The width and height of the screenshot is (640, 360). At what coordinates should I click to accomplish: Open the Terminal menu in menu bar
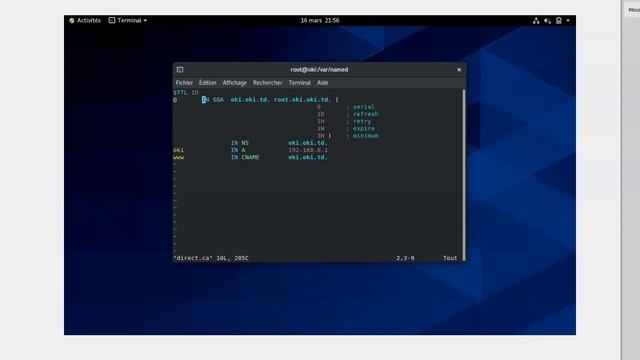pyautogui.click(x=300, y=83)
